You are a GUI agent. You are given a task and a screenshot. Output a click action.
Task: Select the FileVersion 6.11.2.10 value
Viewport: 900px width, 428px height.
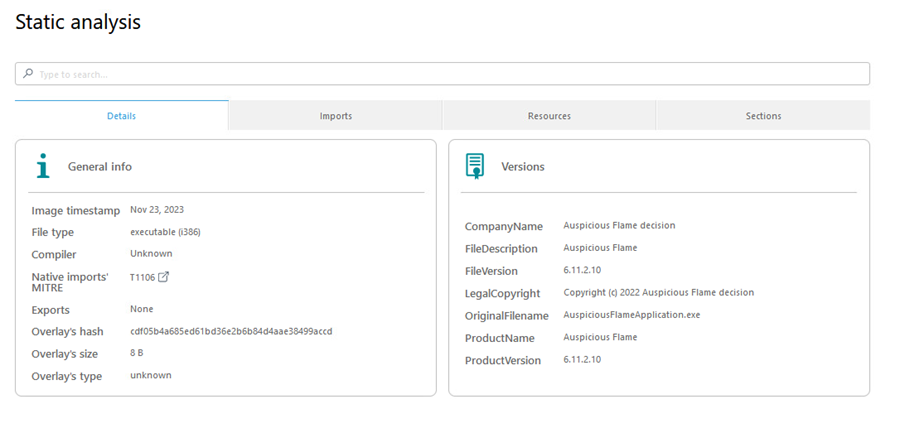point(582,270)
